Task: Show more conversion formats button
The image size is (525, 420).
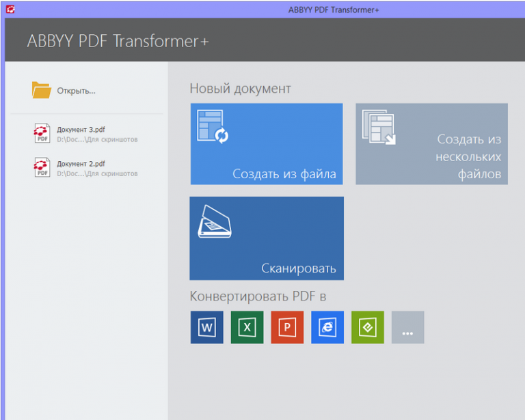Action: 408,327
